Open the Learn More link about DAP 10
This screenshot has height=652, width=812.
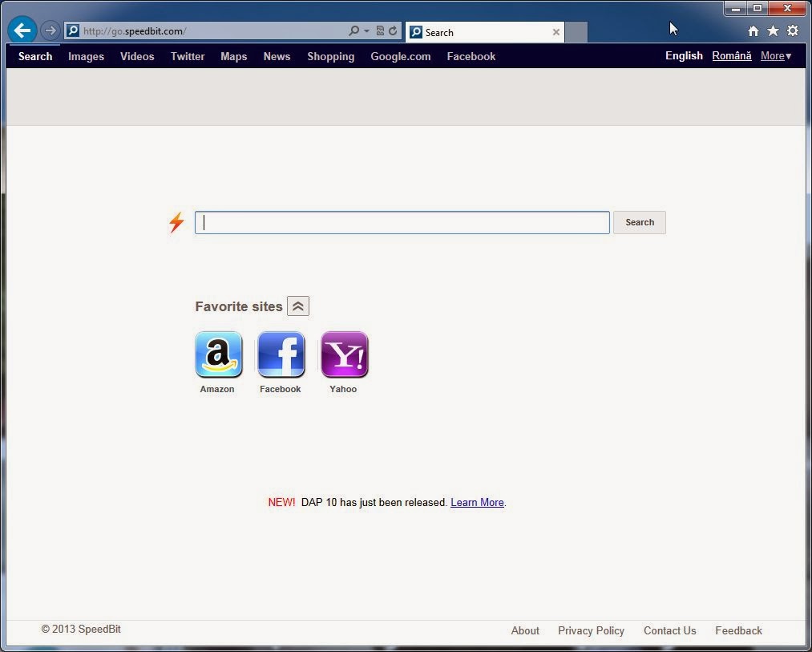coord(477,502)
